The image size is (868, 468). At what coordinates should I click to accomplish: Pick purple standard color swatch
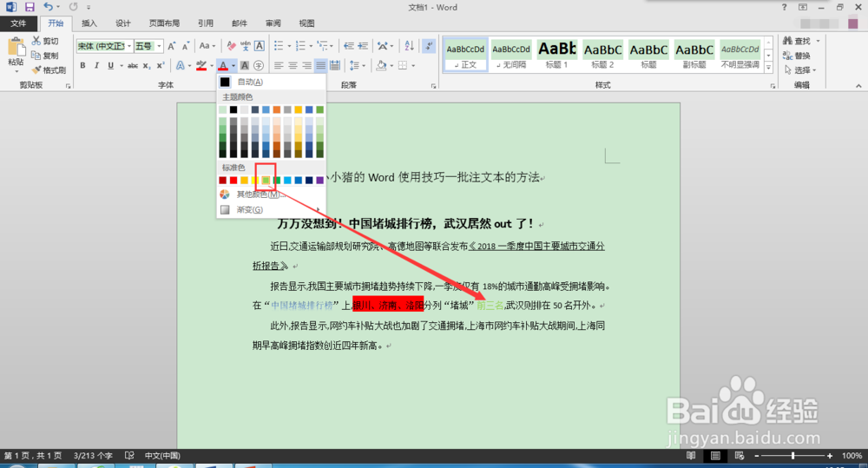click(319, 180)
